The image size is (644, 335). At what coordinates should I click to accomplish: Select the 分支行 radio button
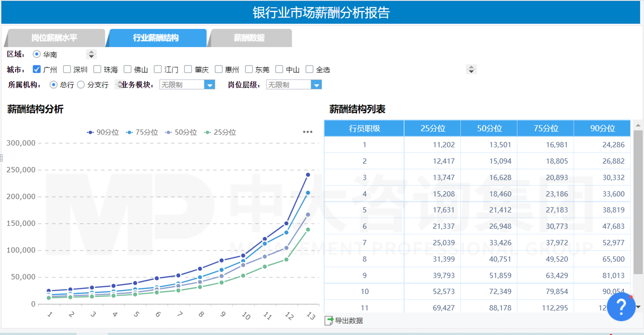pyautogui.click(x=81, y=84)
